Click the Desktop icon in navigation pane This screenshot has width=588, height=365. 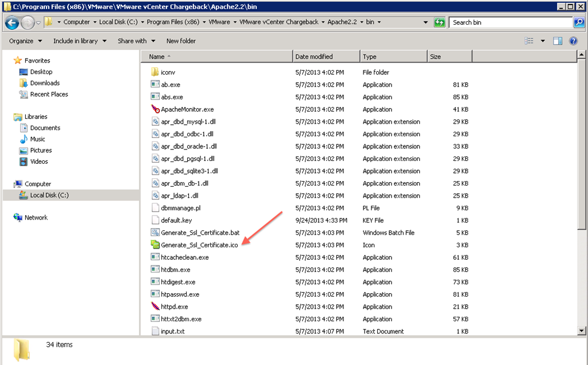click(23, 72)
